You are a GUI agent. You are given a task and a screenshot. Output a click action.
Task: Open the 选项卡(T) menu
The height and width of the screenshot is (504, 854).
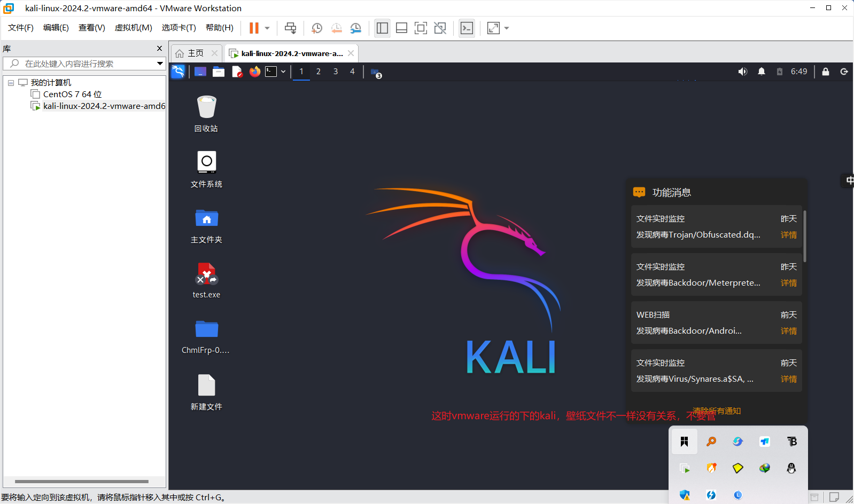point(179,28)
